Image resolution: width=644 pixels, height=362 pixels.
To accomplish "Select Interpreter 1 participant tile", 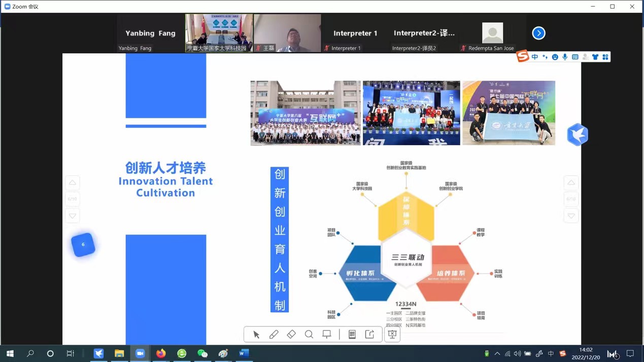I will coord(355,33).
